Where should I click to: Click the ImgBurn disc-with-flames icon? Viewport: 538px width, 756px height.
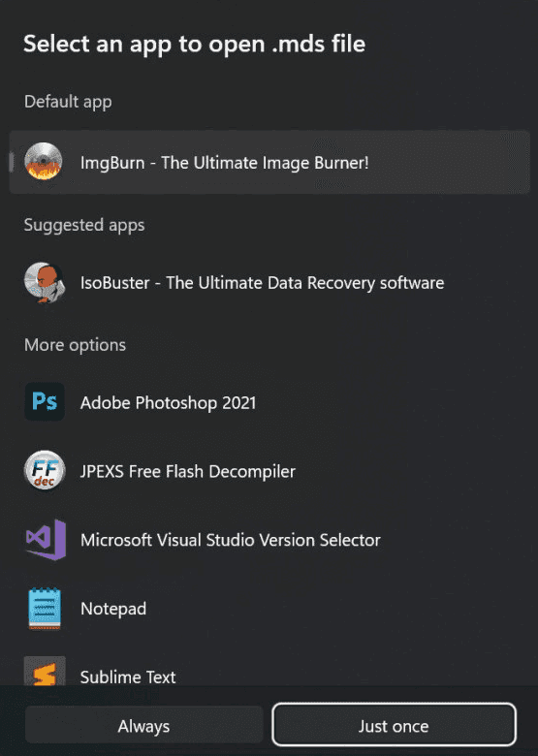[x=44, y=162]
